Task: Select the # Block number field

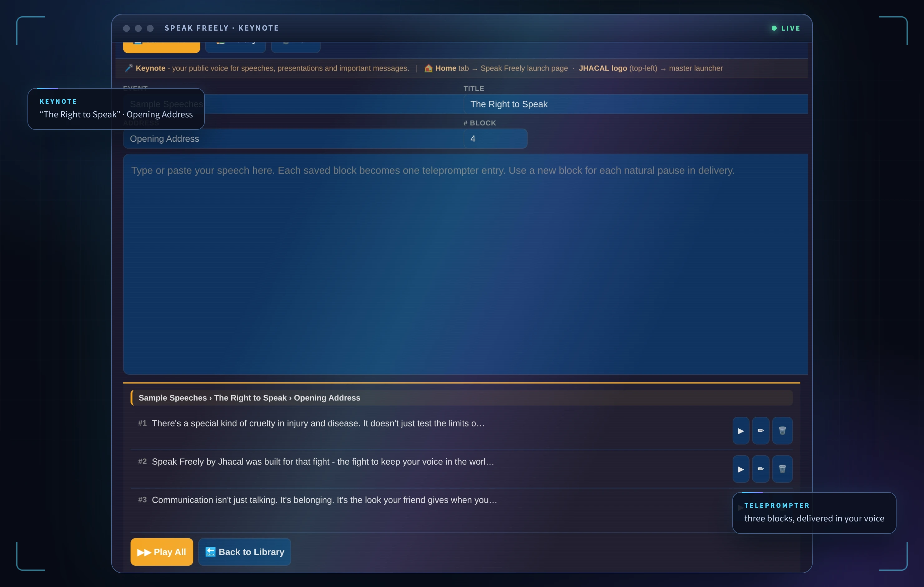Action: (x=495, y=139)
